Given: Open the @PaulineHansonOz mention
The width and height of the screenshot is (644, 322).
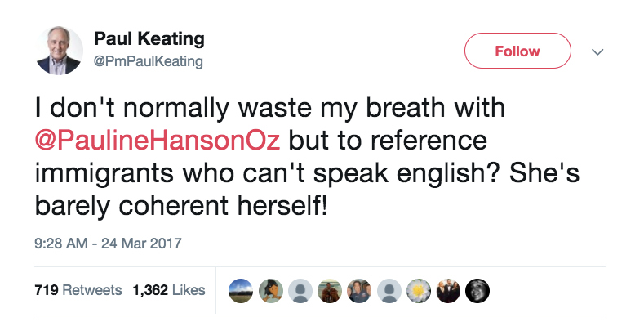Looking at the screenshot, I should point(158,141).
